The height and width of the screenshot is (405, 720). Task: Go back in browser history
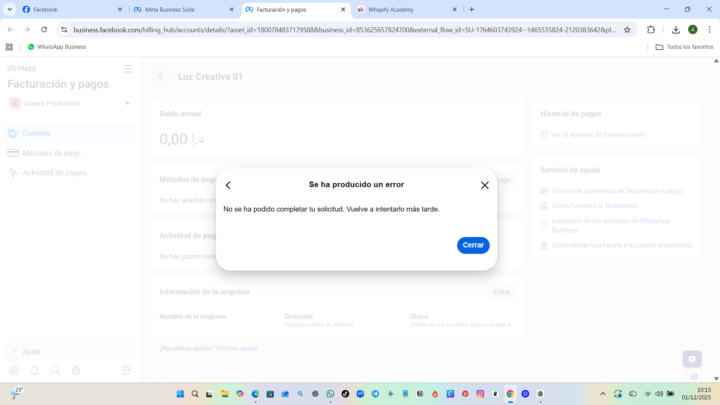(x=11, y=29)
